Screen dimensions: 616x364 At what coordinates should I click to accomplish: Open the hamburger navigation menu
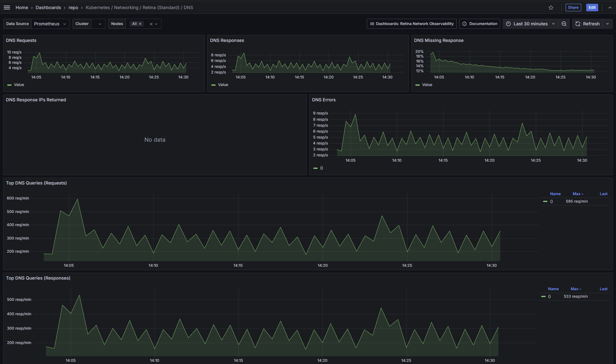[x=7, y=8]
